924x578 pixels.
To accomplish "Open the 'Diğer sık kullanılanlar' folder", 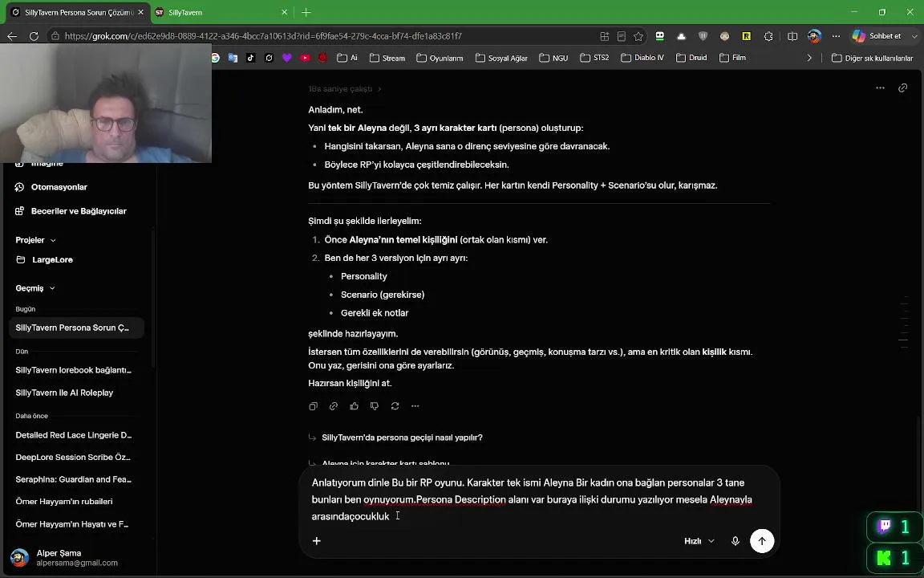I will pyautogui.click(x=872, y=58).
